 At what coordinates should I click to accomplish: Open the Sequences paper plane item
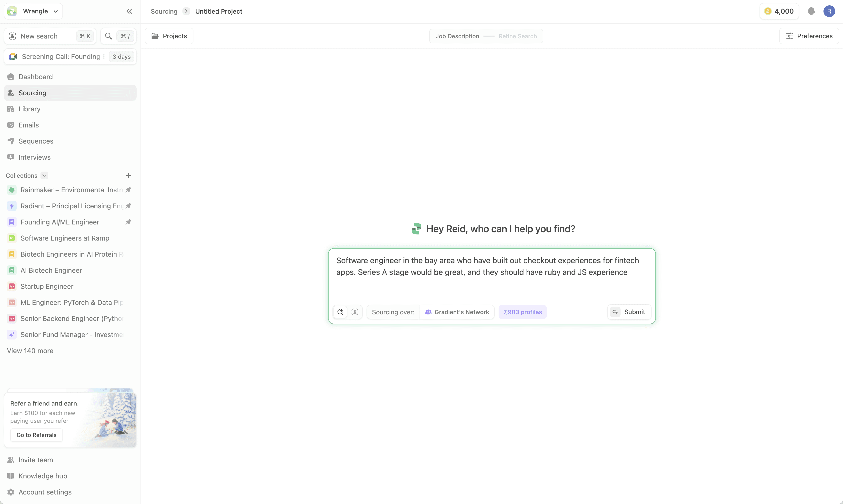click(x=36, y=141)
